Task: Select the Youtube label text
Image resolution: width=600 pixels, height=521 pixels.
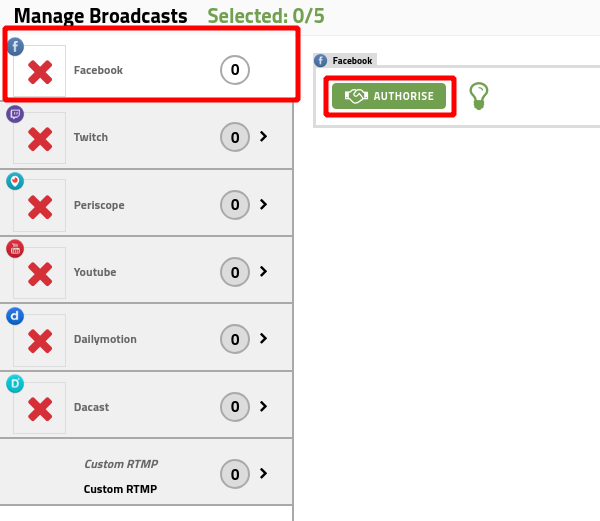Action: tap(95, 272)
